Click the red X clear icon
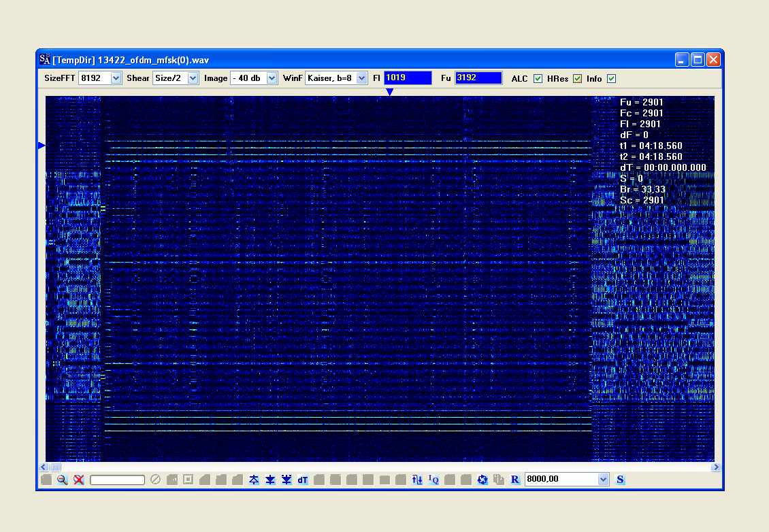 coord(78,480)
